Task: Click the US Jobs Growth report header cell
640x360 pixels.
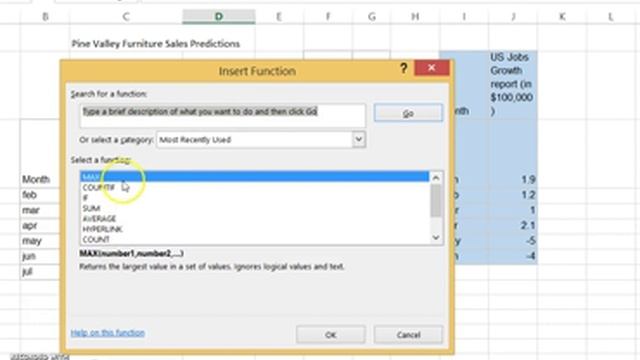Action: click(513, 84)
